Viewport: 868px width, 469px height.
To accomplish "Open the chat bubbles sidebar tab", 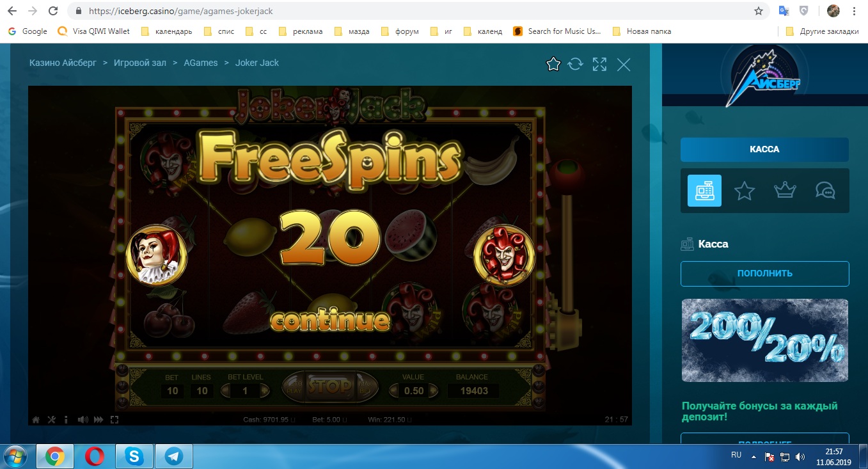I will coord(825,191).
